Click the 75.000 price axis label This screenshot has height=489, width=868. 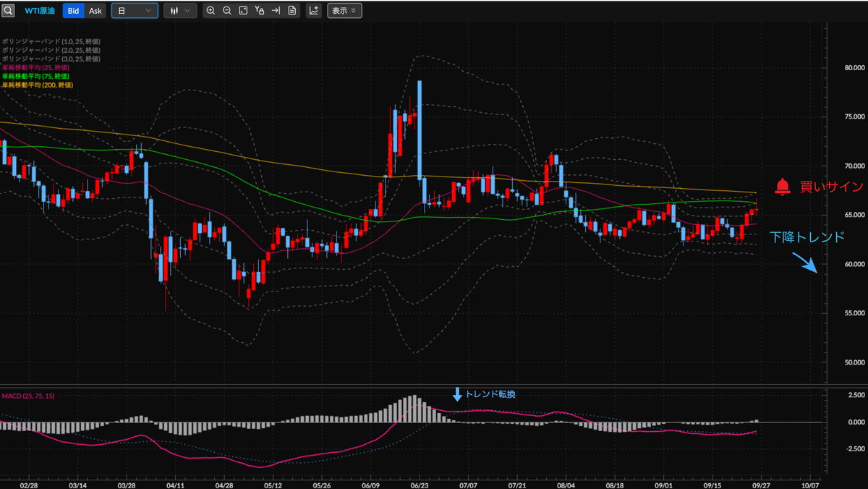point(854,116)
